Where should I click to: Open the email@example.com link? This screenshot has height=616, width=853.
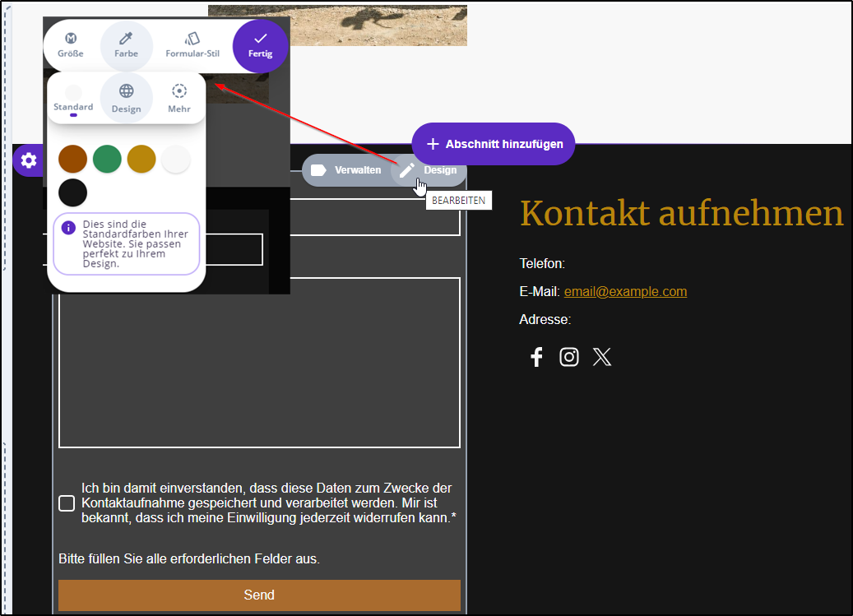(625, 292)
